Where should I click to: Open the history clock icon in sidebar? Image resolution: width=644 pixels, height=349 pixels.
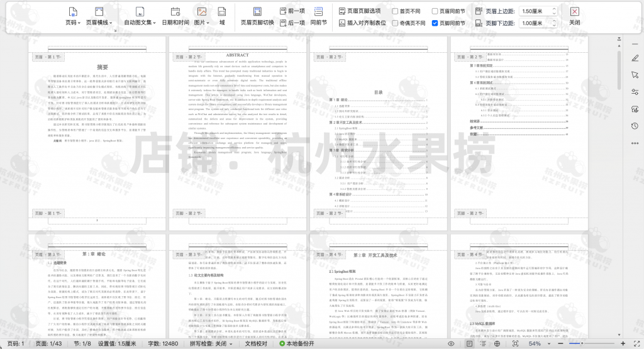(x=635, y=126)
